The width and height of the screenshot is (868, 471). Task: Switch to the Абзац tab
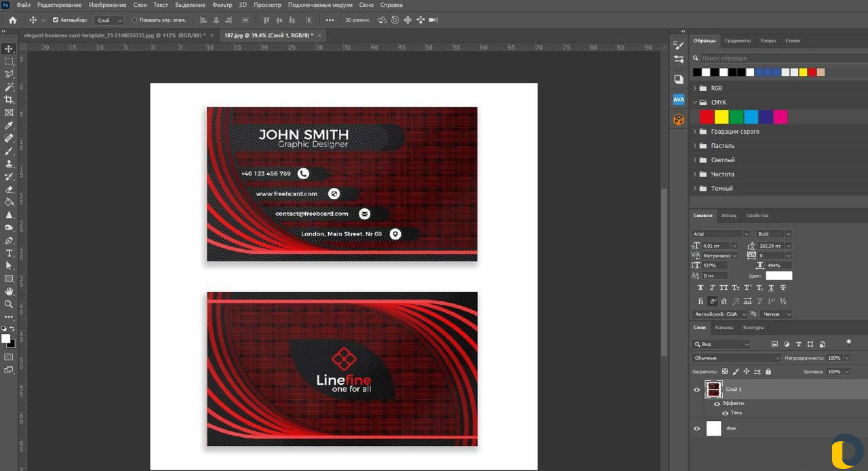(729, 216)
